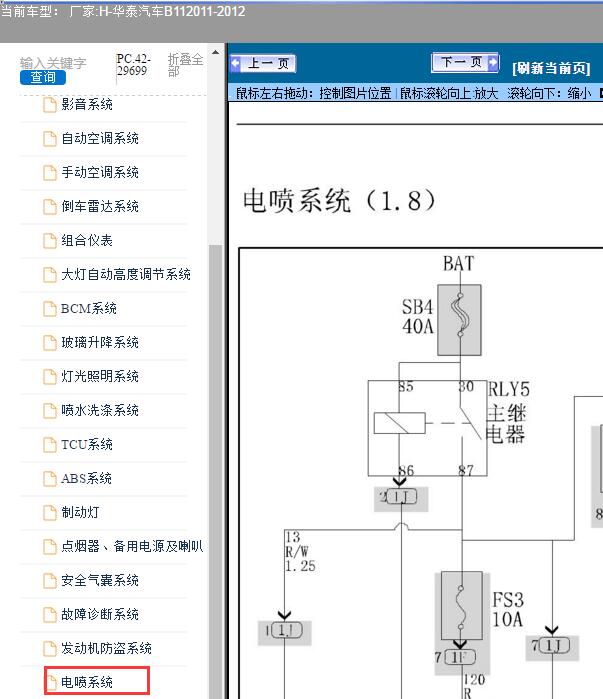Click the 折叠全部 collapse-all link
Image resolution: width=603 pixels, height=699 pixels.
click(x=185, y=65)
